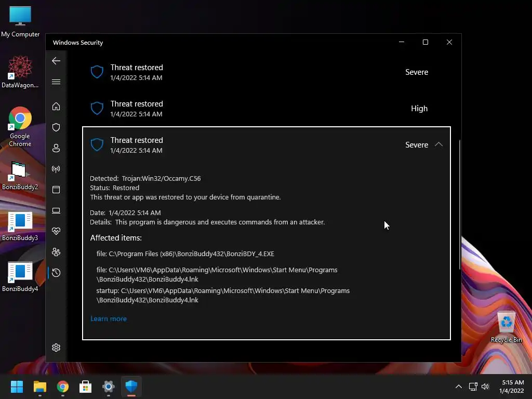Open Device performance & health heart icon

pos(56,231)
